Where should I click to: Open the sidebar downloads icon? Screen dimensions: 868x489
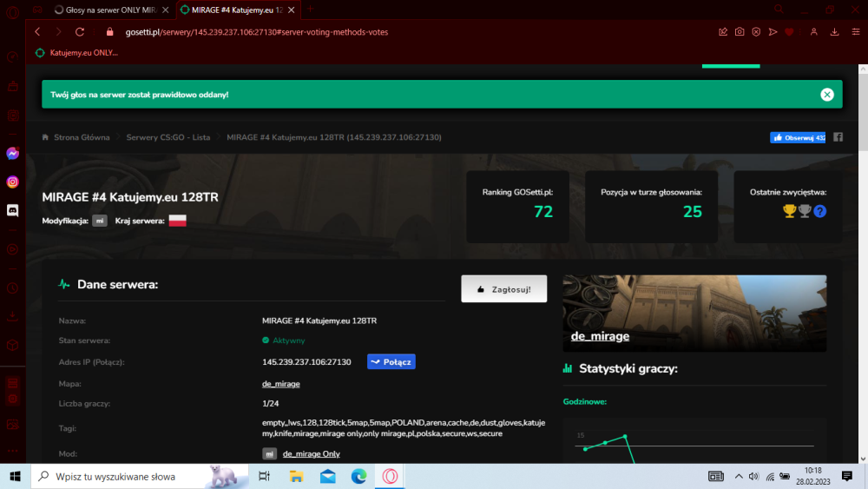[x=13, y=317]
